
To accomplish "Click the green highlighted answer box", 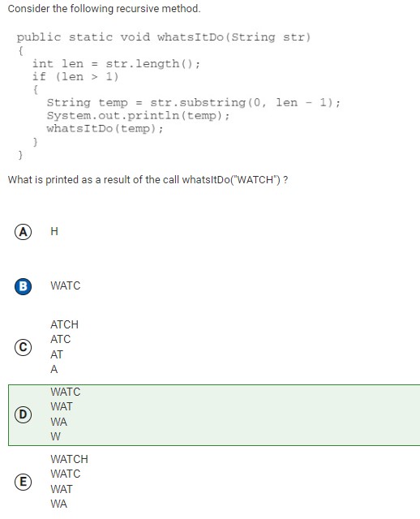I will click(214, 415).
